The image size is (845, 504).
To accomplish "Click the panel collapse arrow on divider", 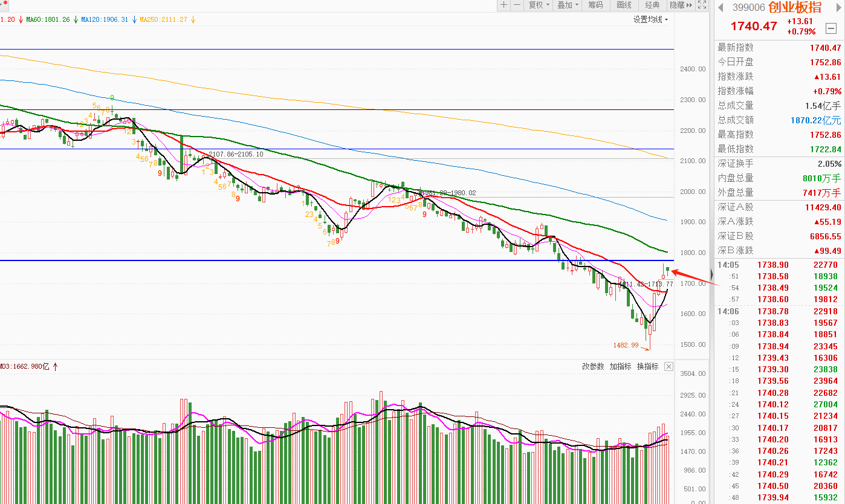I will coord(711,274).
